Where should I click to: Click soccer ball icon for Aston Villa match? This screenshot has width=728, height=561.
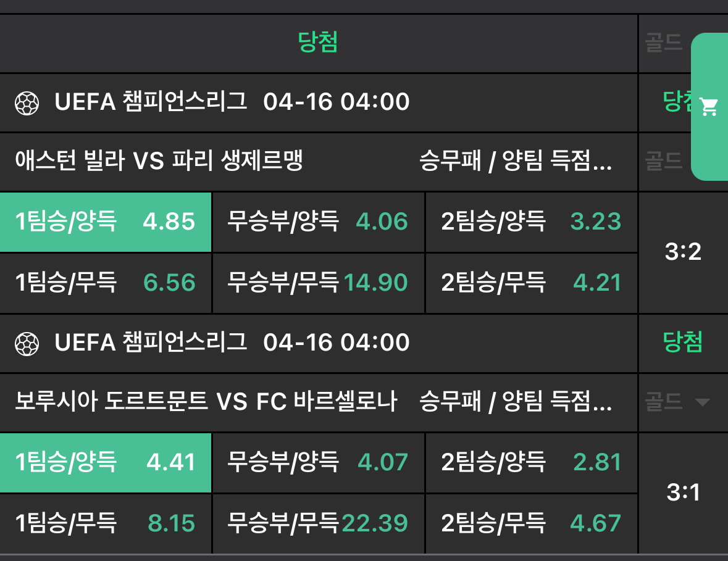click(27, 102)
